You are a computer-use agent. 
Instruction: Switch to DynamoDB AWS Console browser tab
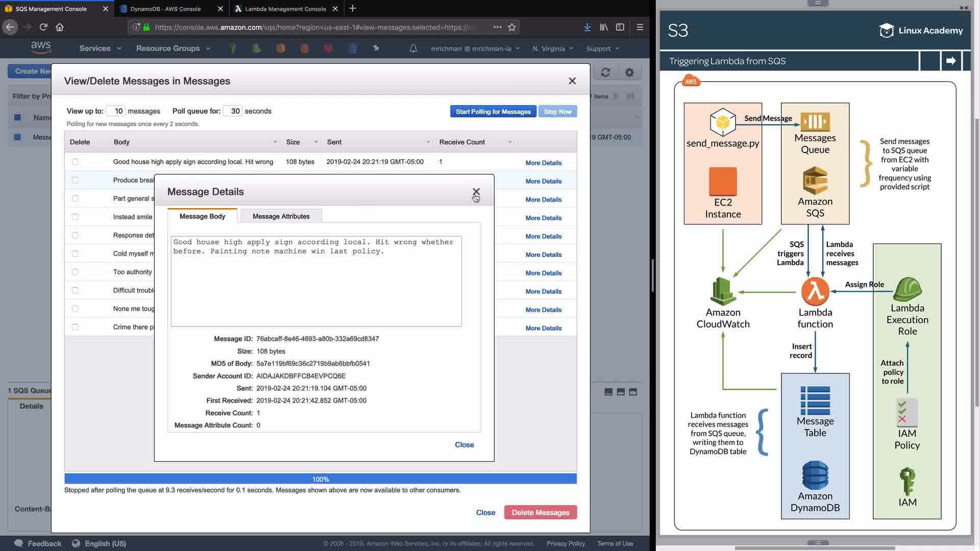tap(165, 9)
